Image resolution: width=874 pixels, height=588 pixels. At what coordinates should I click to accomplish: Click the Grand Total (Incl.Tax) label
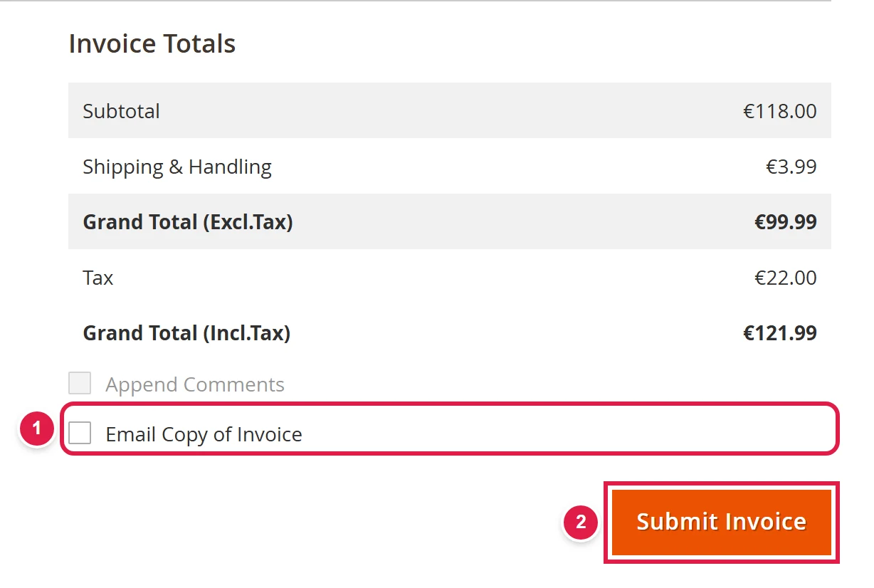point(186,333)
